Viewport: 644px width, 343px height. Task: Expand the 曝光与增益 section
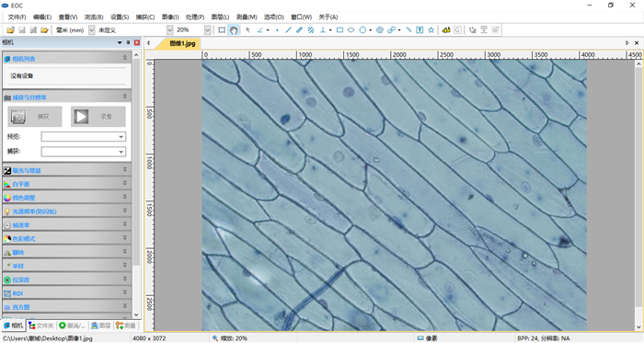[x=66, y=170]
